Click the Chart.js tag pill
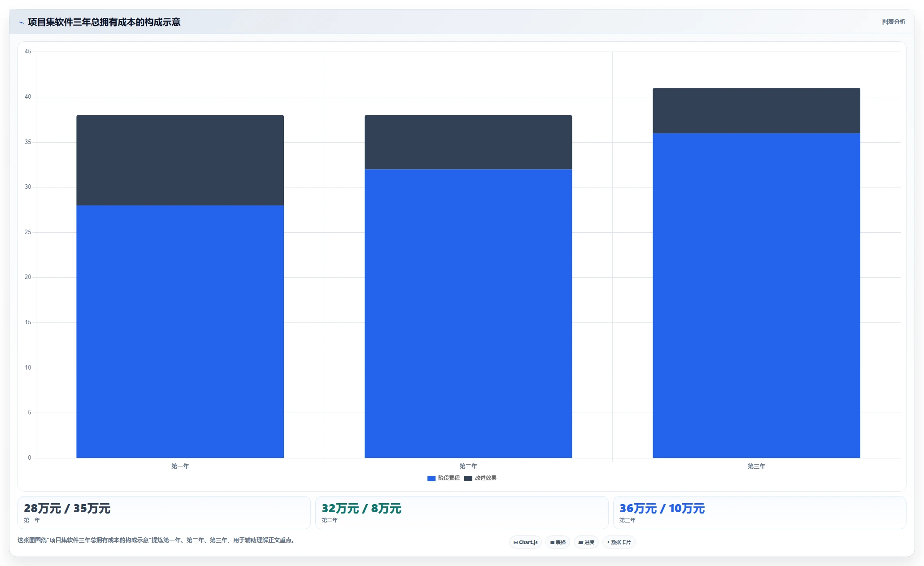The image size is (924, 566). tap(525, 542)
